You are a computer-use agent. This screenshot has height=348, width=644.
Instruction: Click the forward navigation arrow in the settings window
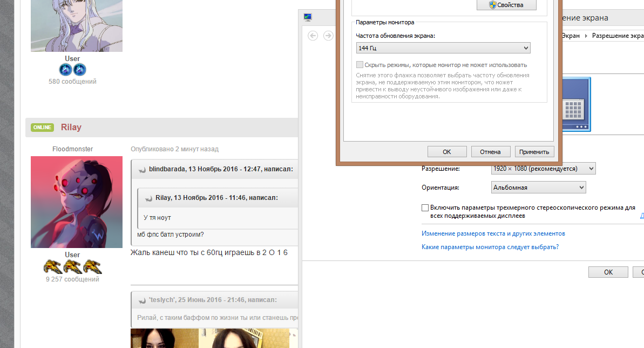coord(328,36)
